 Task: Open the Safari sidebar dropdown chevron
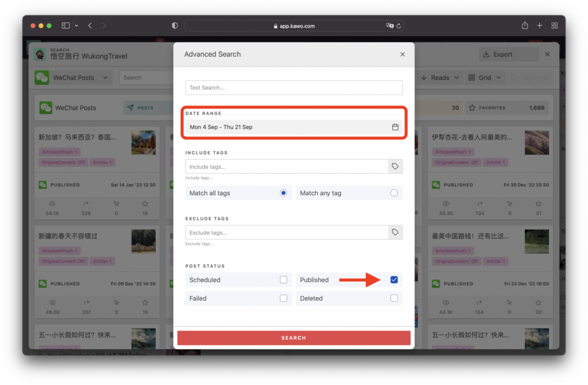pyautogui.click(x=76, y=25)
